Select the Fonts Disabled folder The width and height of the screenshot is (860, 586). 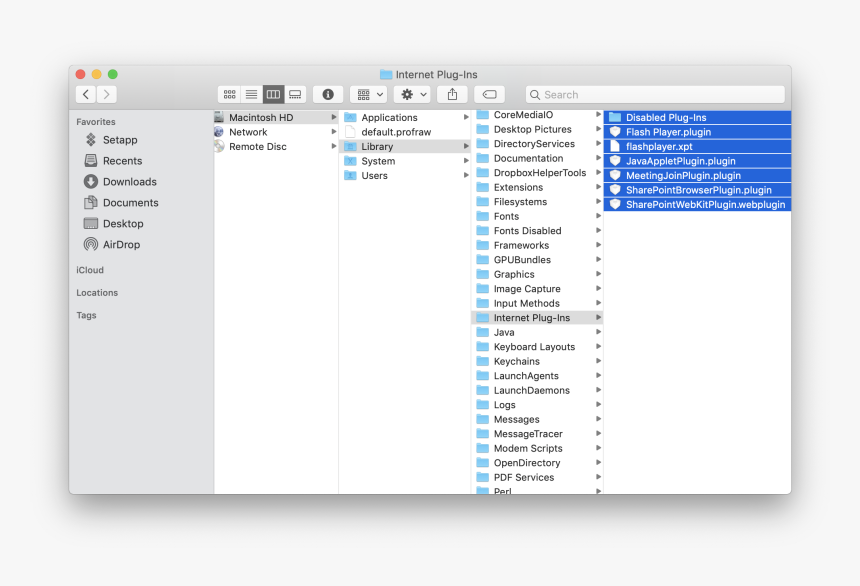(538, 230)
